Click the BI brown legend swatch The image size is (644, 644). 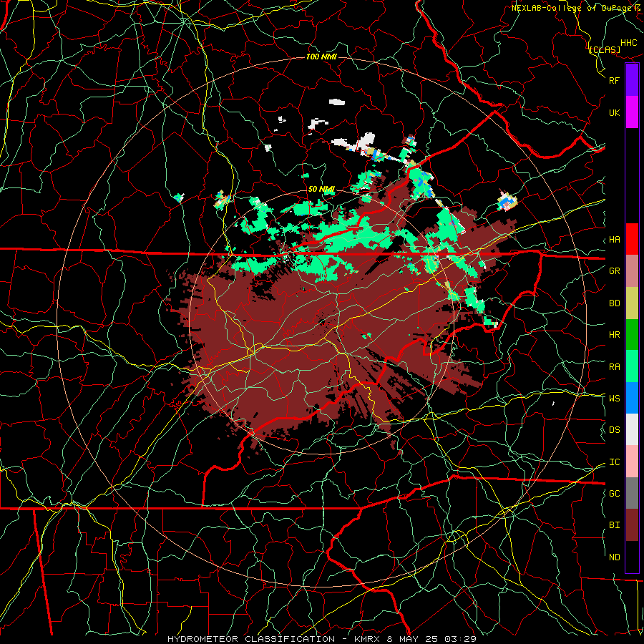[x=632, y=525]
